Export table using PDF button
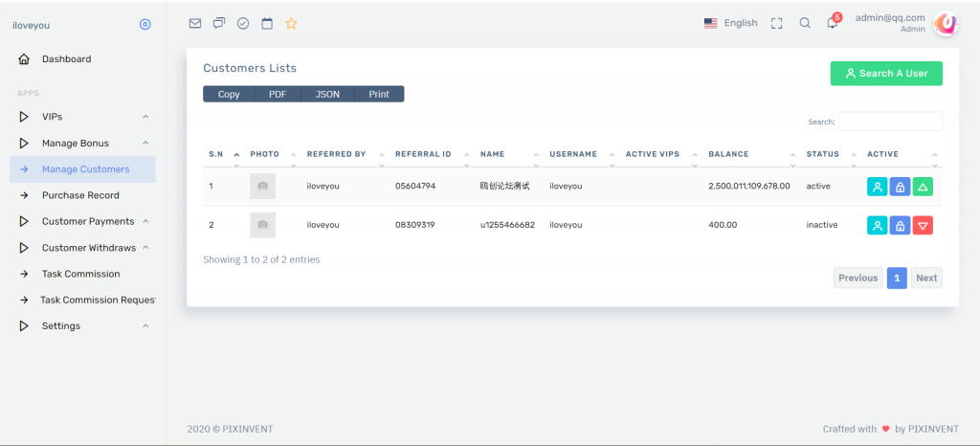The width and height of the screenshot is (980, 446). point(278,94)
